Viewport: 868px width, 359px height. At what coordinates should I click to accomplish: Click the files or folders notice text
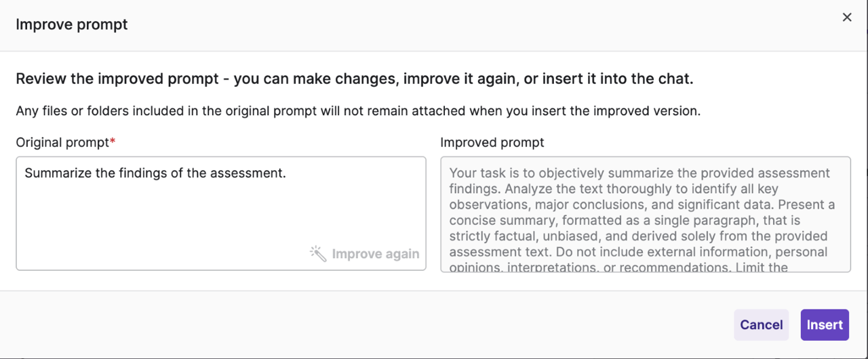click(358, 111)
